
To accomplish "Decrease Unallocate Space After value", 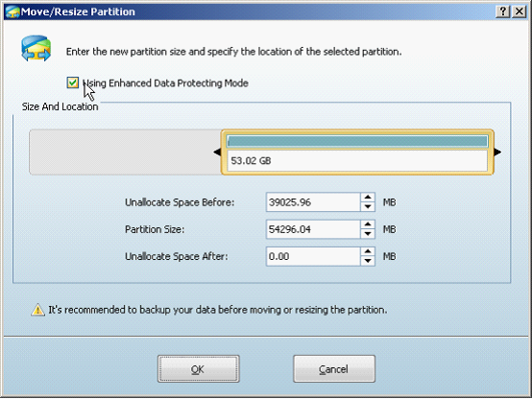I will pyautogui.click(x=368, y=261).
